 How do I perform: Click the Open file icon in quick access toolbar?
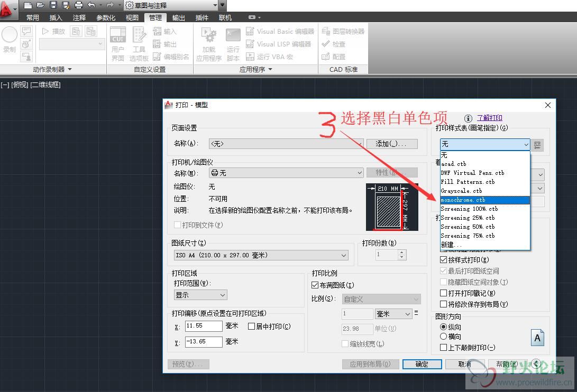click(41, 5)
